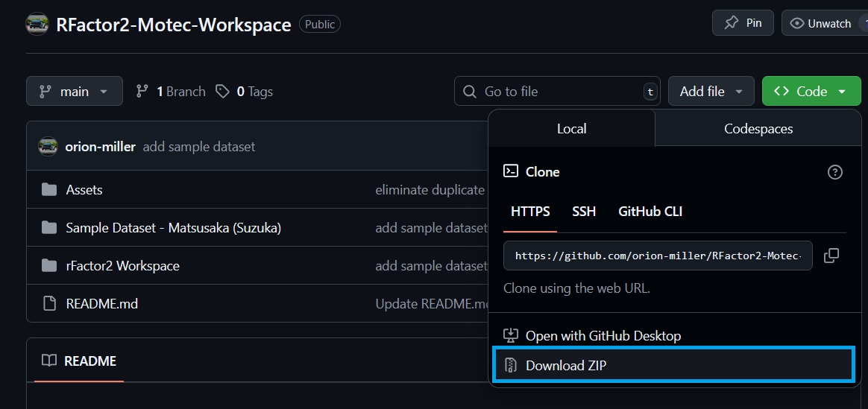Click the file icon next to README.md
The image size is (868, 409).
coord(49,303)
